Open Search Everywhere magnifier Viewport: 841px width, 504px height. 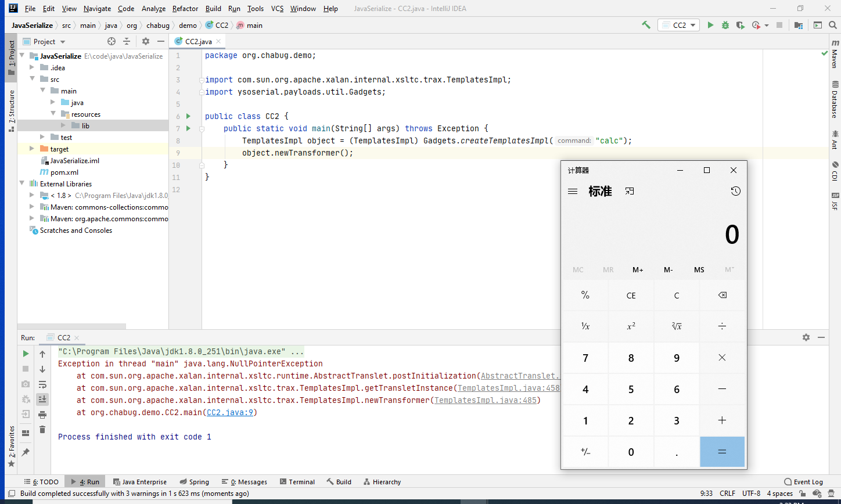[833, 25]
